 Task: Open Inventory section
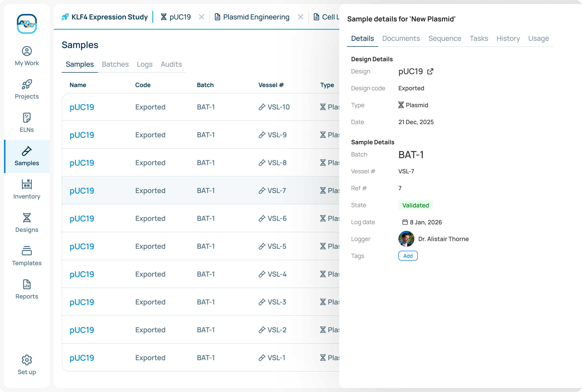27,190
